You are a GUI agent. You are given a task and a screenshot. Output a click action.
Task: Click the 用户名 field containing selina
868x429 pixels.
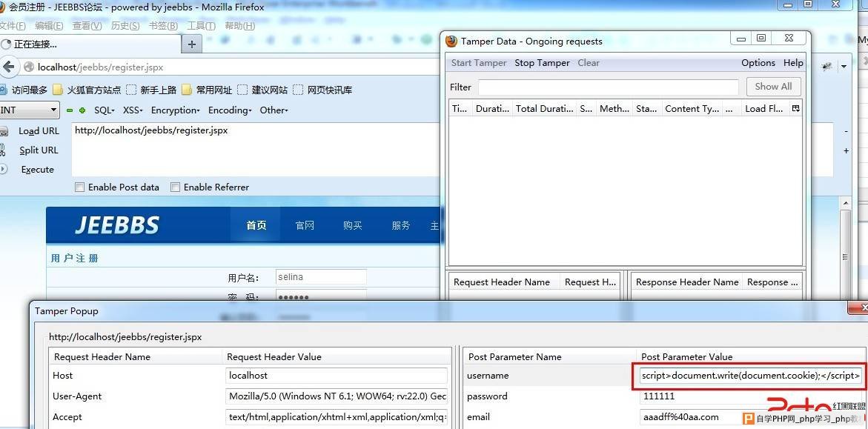click(321, 277)
